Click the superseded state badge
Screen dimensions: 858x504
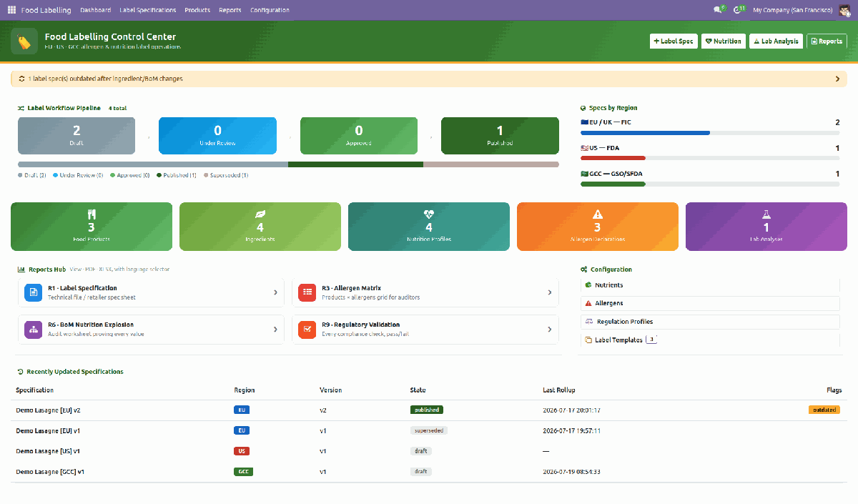point(429,431)
